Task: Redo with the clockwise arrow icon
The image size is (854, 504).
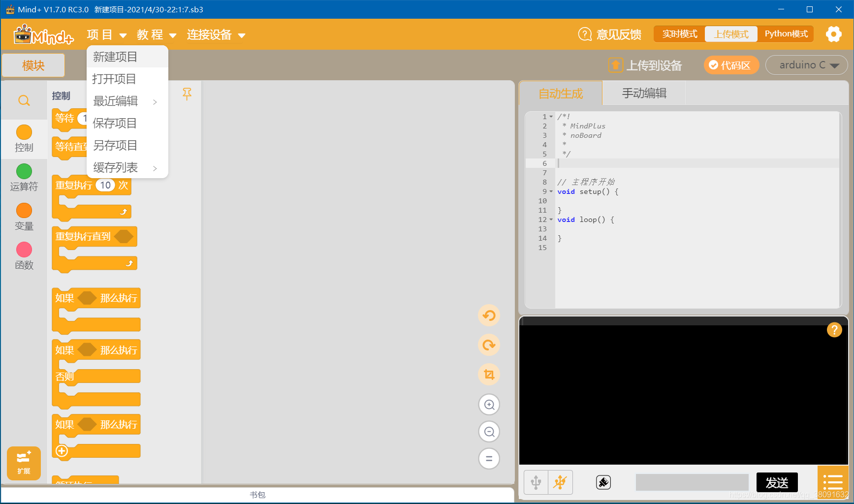Action: (489, 345)
